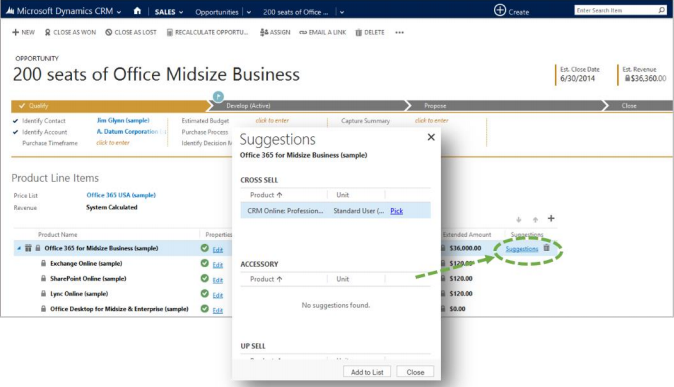Open Jim Glynn (sample) contact link
The height and width of the screenshot is (387, 674).
click(x=123, y=120)
